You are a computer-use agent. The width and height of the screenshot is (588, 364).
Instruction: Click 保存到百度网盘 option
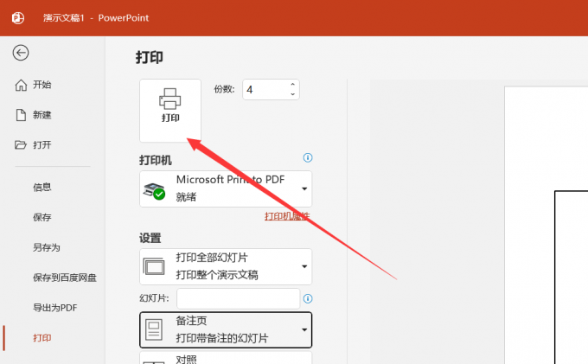(65, 278)
